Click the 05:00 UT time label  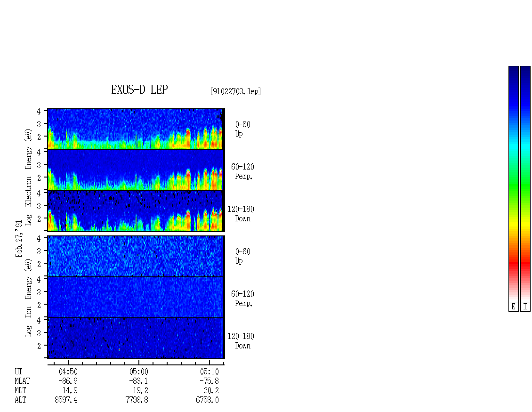tap(139, 372)
